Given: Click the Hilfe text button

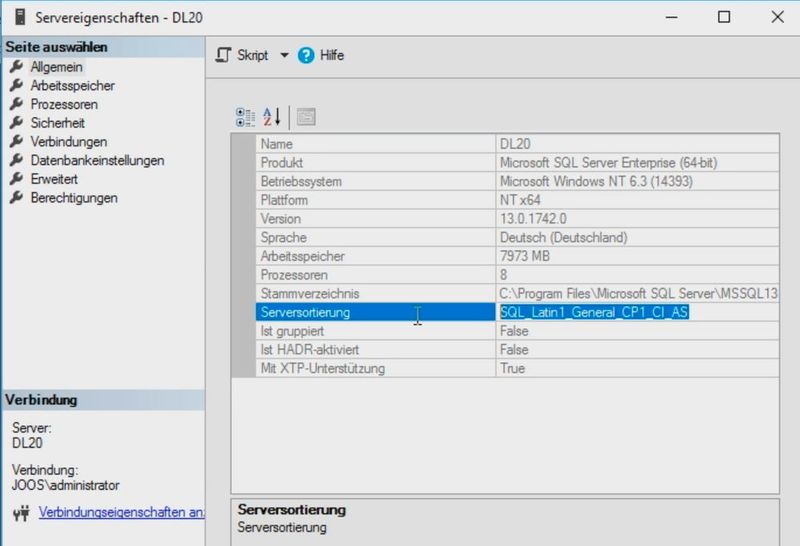Looking at the screenshot, I should point(332,55).
